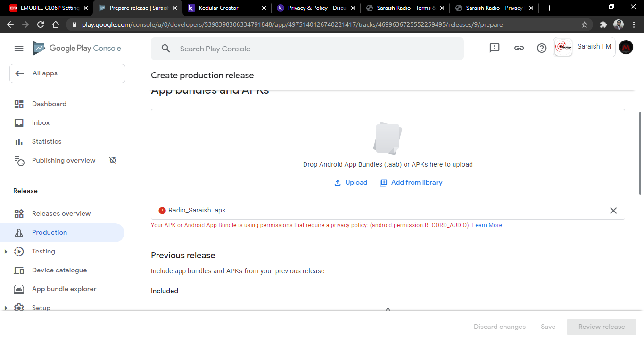Viewport: 644px width, 343px height.
Task: Expand the Setup section arrow
Action: click(x=6, y=308)
